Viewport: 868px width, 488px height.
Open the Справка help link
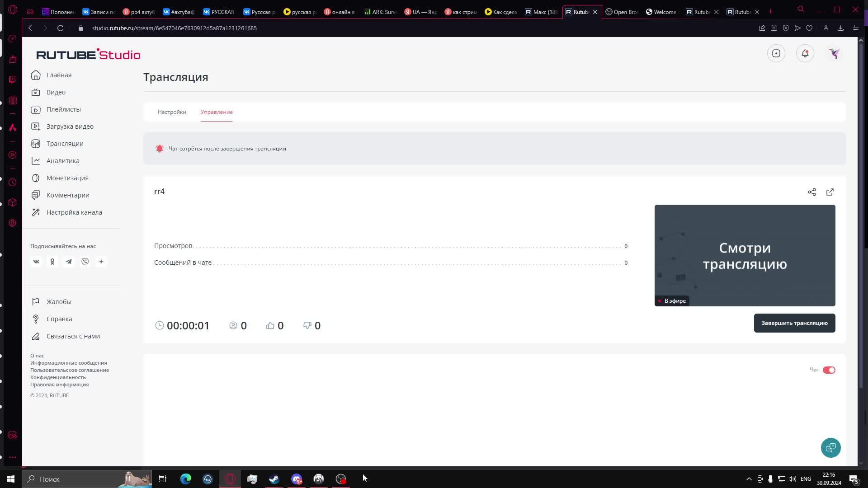[x=59, y=319]
